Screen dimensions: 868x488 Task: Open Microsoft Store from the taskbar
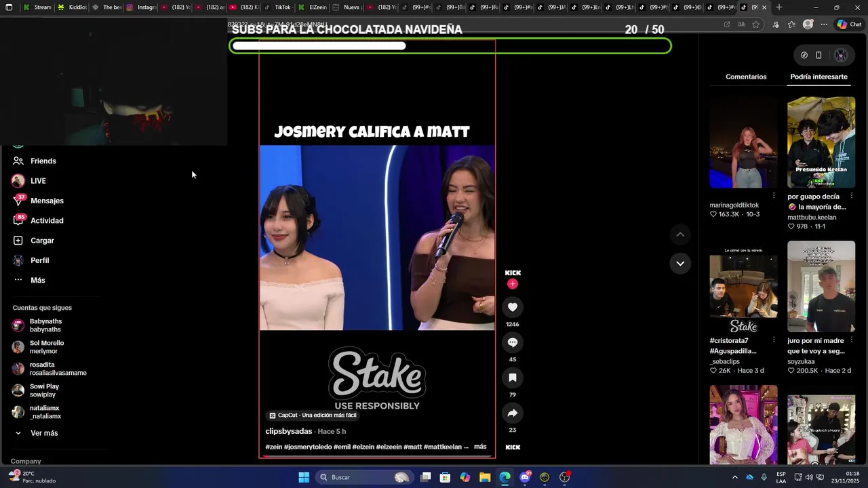pos(446,477)
